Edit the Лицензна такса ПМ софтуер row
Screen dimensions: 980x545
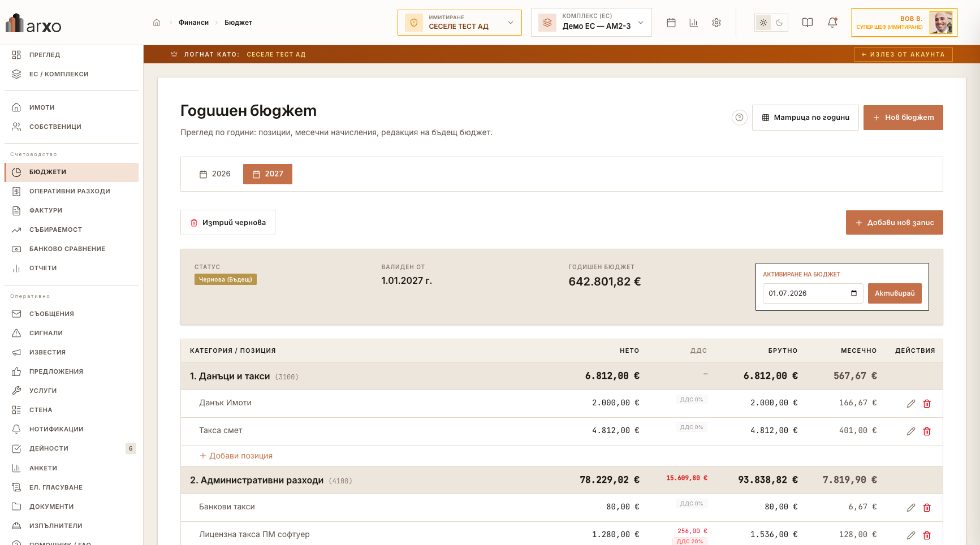coord(911,535)
